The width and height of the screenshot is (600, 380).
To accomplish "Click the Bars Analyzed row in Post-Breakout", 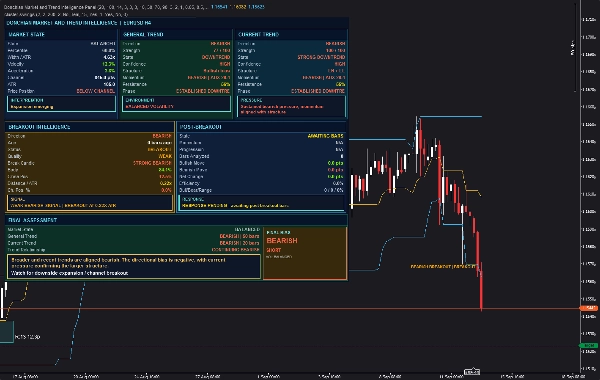I will (x=261, y=156).
